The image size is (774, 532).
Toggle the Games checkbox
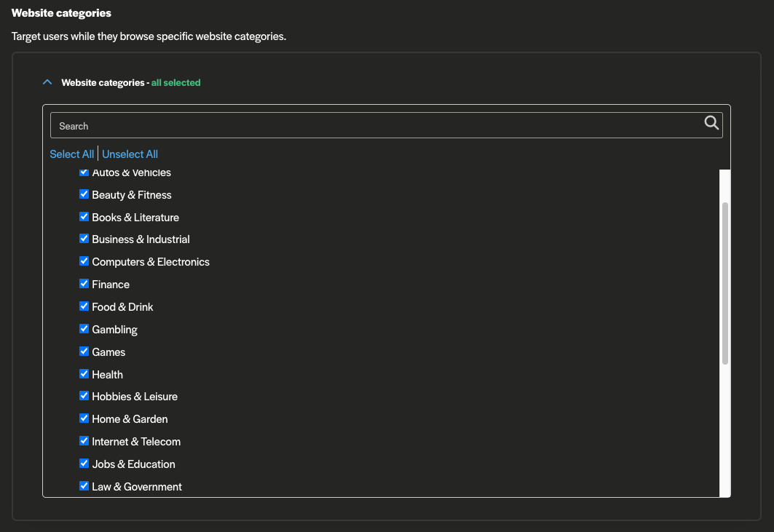[x=84, y=351]
